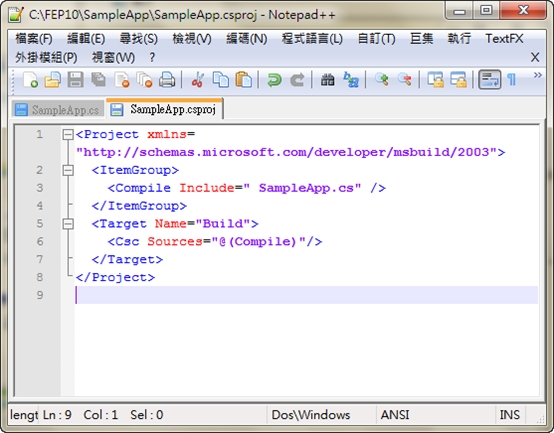The width and height of the screenshot is (554, 433).
Task: Click the green Undo arrow
Action: pyautogui.click(x=274, y=79)
